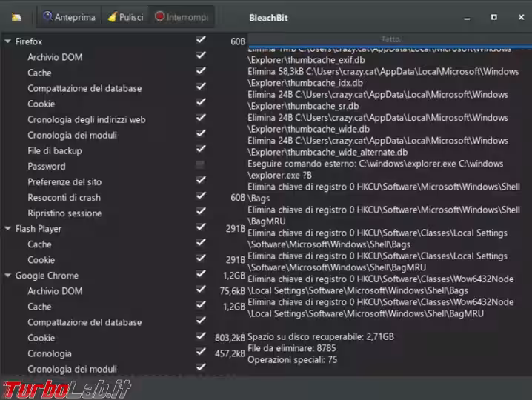Select Cronologia degli indirizzi web item
Viewport: 532px width, 400px height.
click(86, 119)
